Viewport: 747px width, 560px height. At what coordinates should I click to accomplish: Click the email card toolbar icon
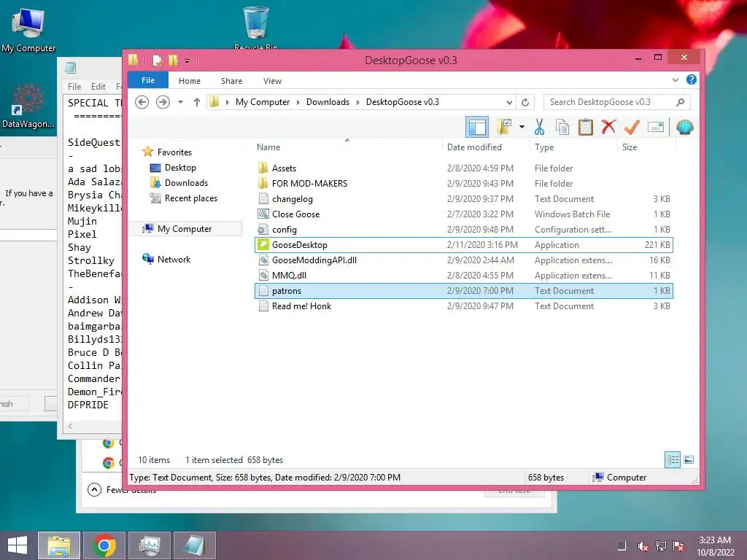(656, 127)
